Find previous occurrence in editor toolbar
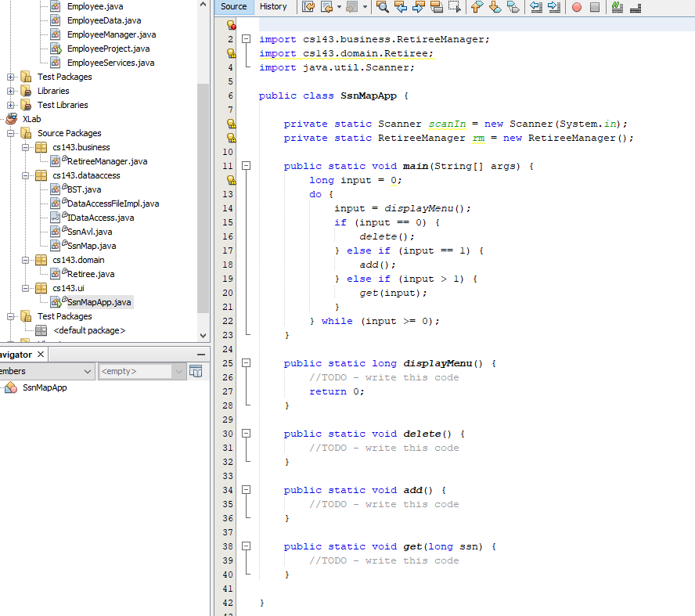The image size is (695, 616). point(401,6)
